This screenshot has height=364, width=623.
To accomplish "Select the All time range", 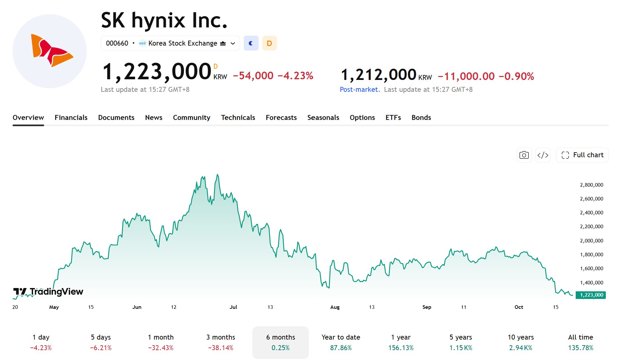I will [x=581, y=343].
